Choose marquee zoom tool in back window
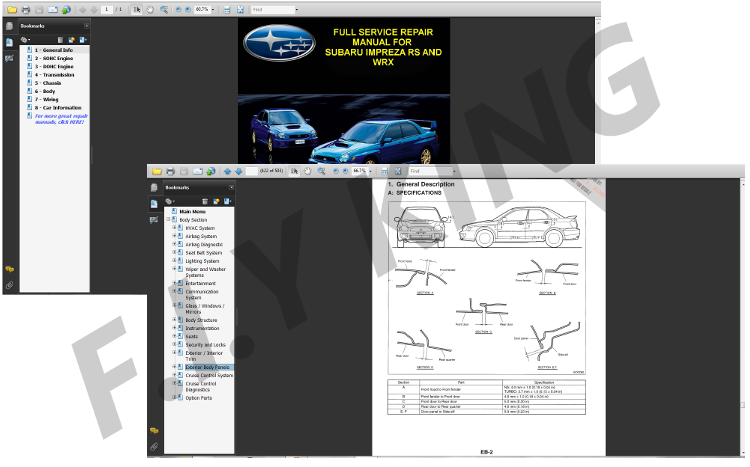This screenshot has height=467, width=750. (x=164, y=10)
